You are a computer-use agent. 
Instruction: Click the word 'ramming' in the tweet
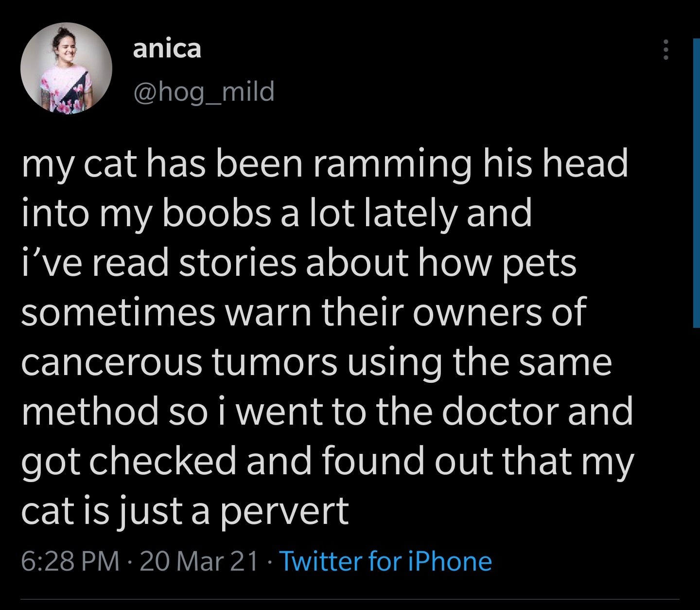point(392,163)
